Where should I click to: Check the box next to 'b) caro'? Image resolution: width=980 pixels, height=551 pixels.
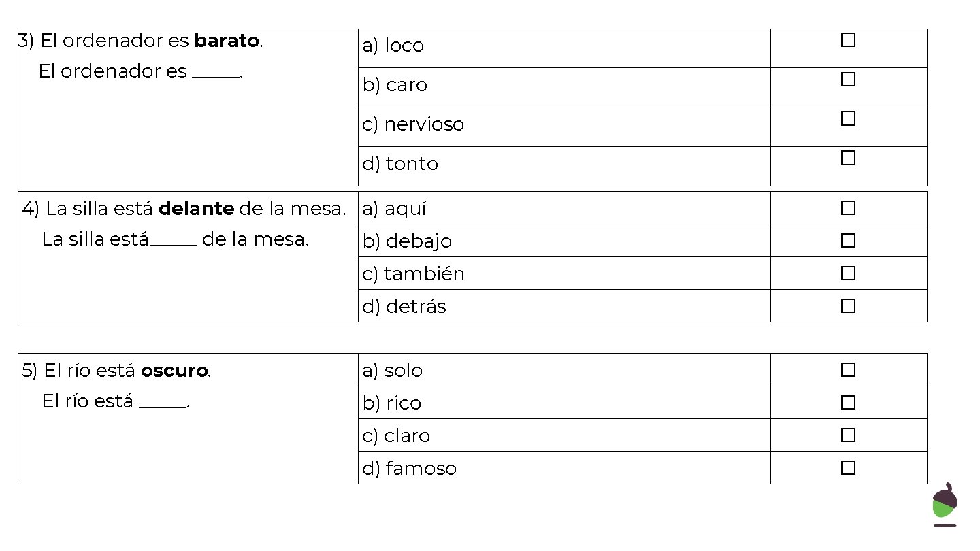(x=848, y=80)
